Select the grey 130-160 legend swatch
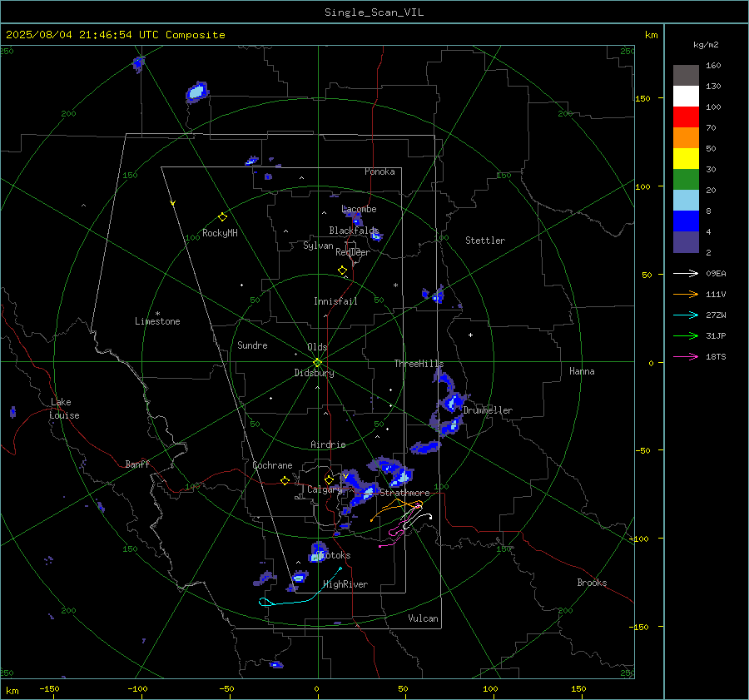Screen dimensions: 749x700 click(686, 76)
